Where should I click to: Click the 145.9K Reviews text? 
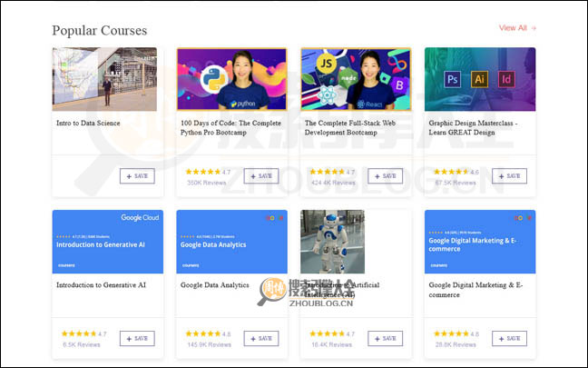pos(210,344)
